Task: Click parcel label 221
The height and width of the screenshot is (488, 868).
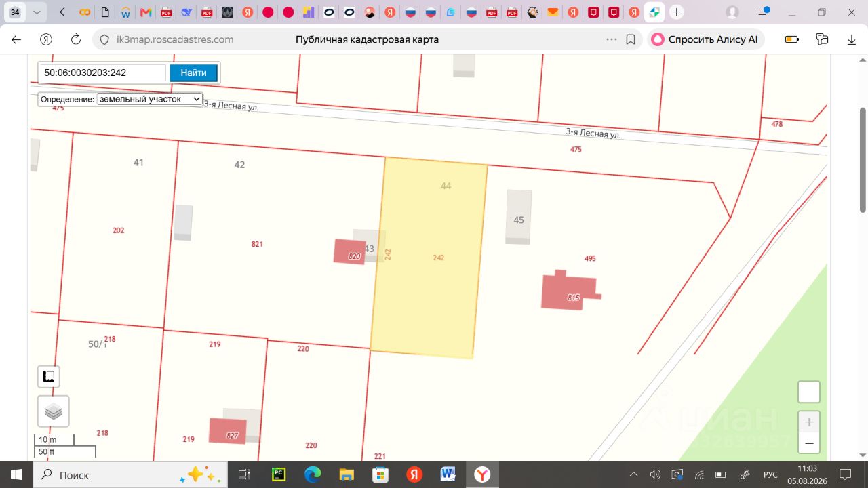Action: click(380, 457)
